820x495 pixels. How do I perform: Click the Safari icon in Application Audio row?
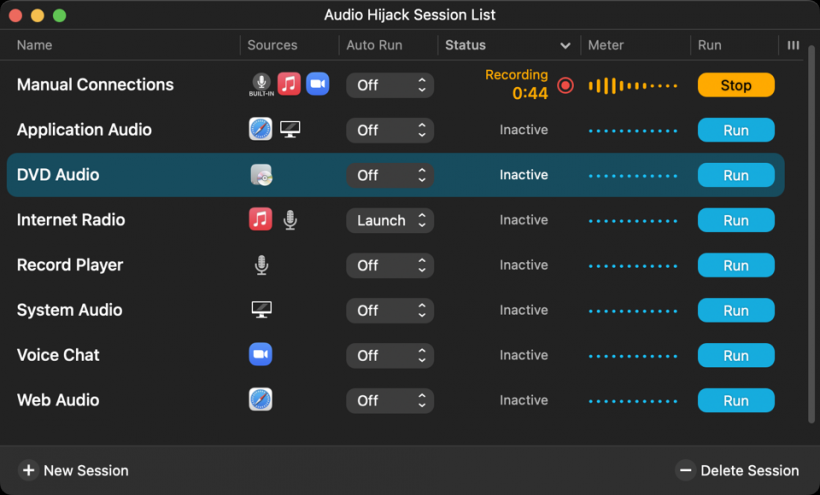tap(261, 130)
